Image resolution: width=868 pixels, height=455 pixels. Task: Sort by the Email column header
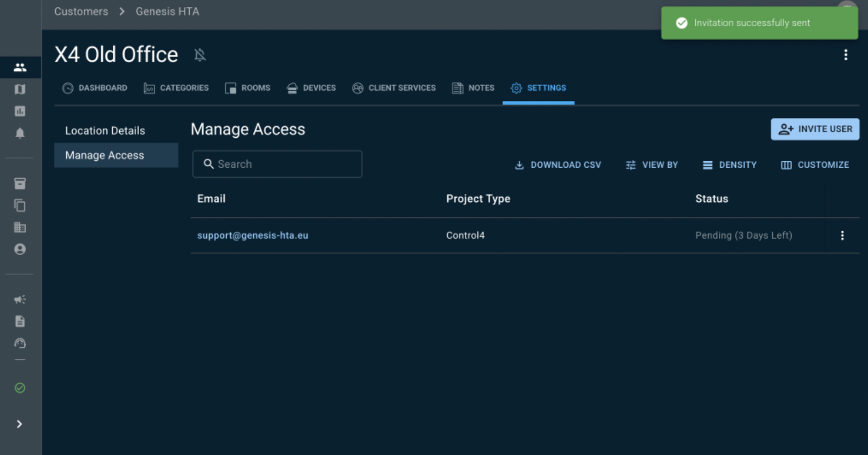click(x=212, y=199)
